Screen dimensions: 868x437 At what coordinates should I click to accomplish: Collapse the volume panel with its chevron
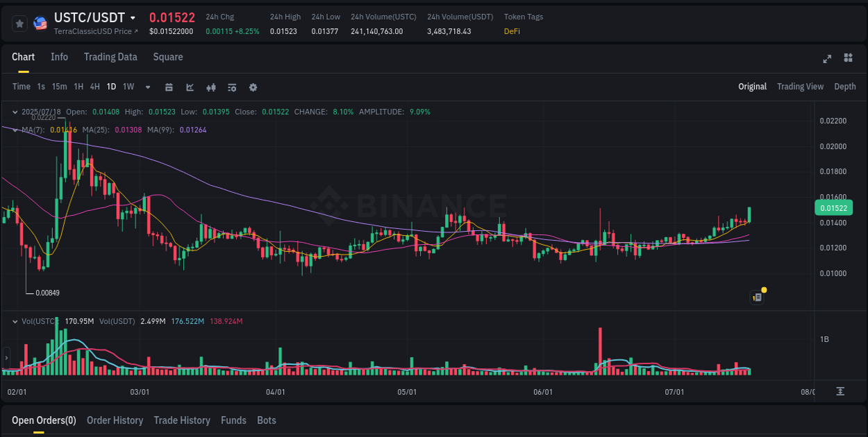15,320
